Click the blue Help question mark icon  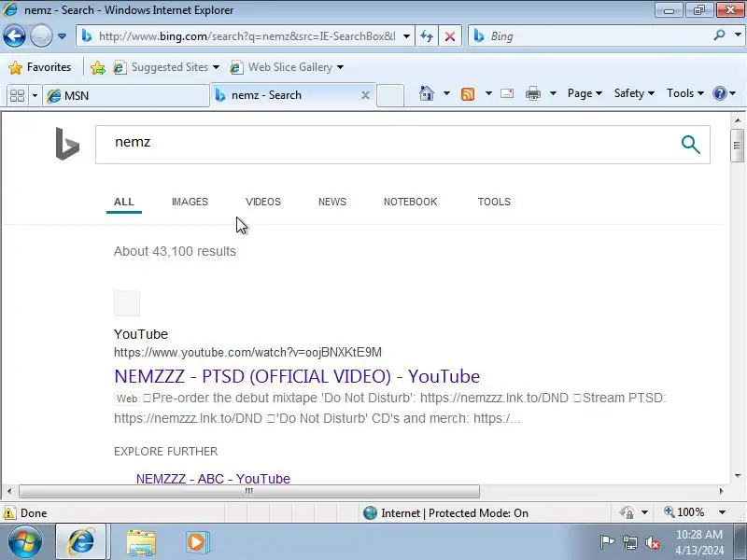tap(719, 93)
